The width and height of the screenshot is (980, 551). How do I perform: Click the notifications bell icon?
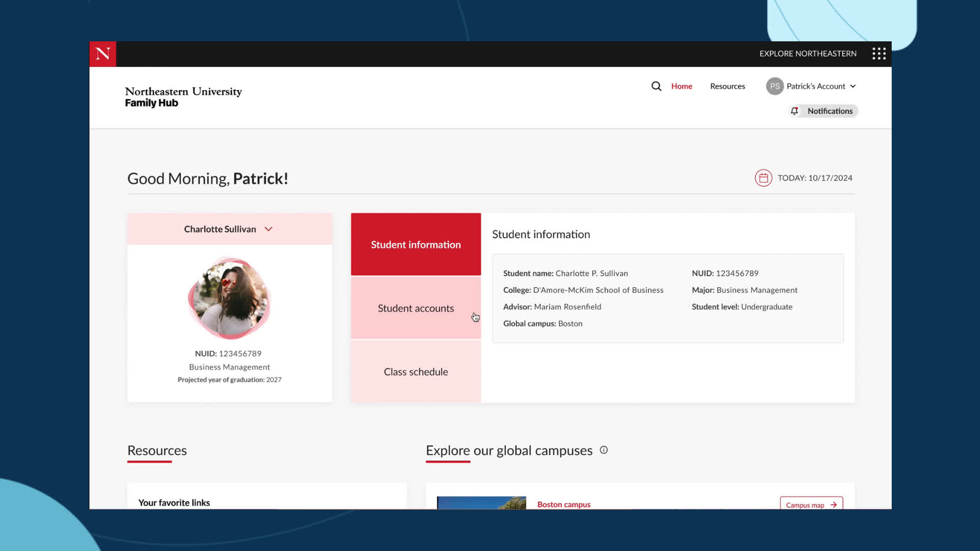794,111
